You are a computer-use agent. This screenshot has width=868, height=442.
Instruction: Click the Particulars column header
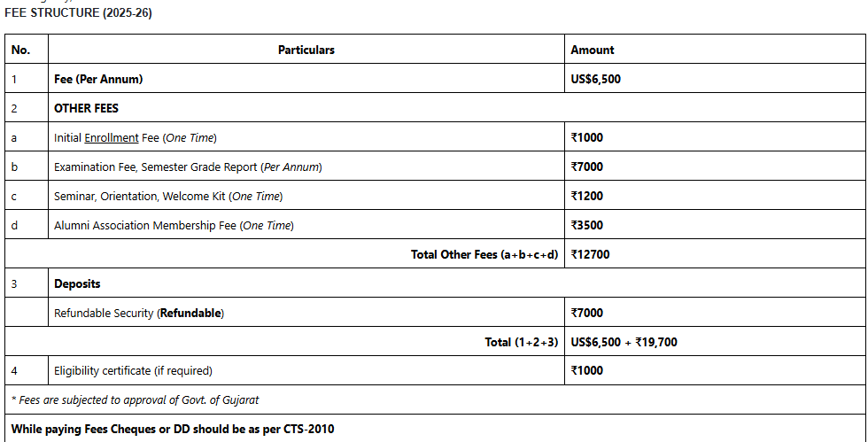click(x=306, y=50)
